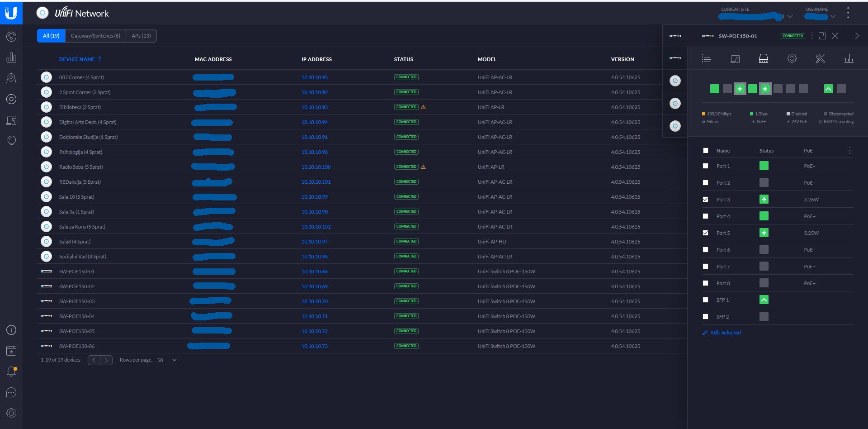Open the Events calendar sidebar icon

pos(11,351)
